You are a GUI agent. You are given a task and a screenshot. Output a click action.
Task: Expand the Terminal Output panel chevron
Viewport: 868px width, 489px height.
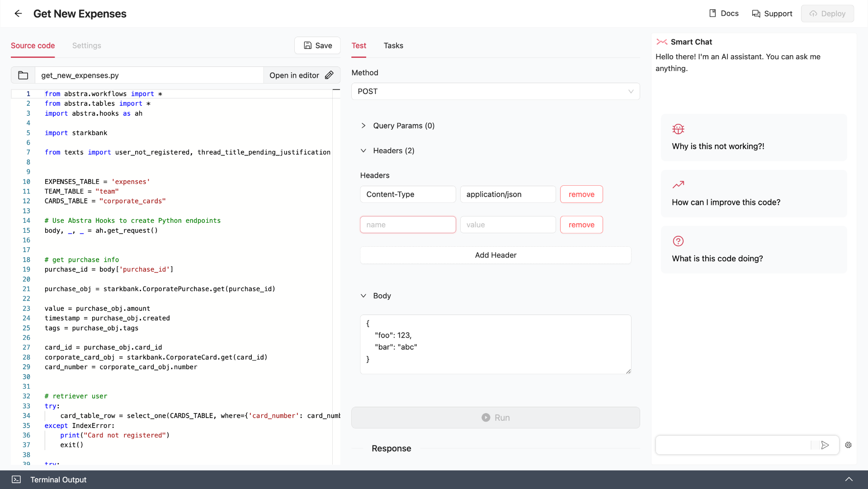849,480
